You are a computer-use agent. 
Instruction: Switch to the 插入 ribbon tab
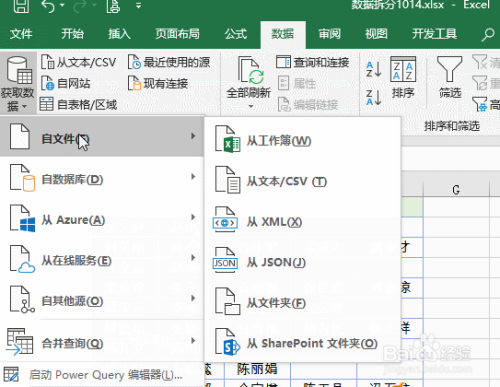119,34
